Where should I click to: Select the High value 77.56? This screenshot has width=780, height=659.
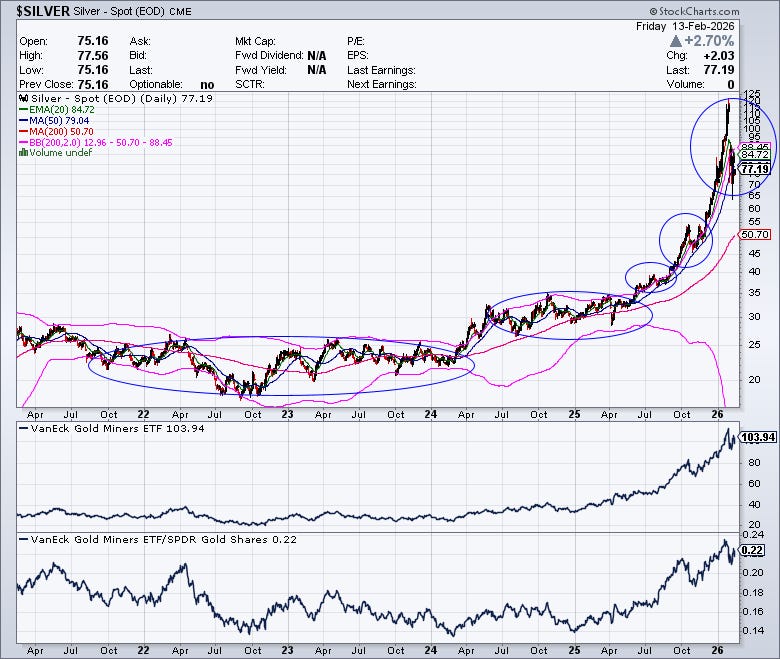[93, 55]
